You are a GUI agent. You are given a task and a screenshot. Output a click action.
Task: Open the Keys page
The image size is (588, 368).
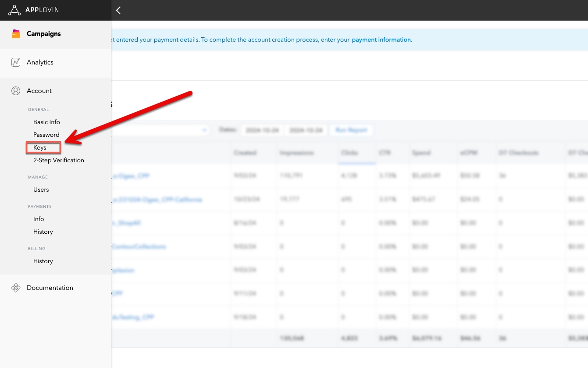[40, 148]
